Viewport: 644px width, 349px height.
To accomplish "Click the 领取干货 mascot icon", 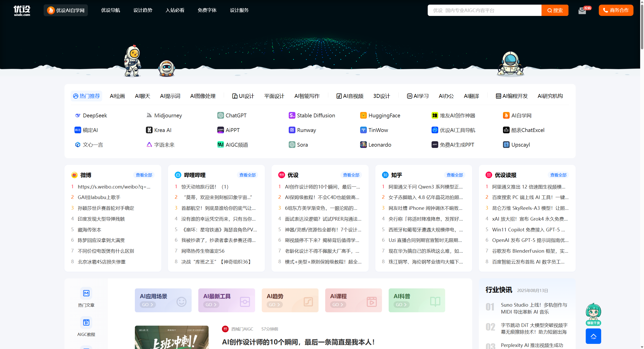I will (x=593, y=315).
